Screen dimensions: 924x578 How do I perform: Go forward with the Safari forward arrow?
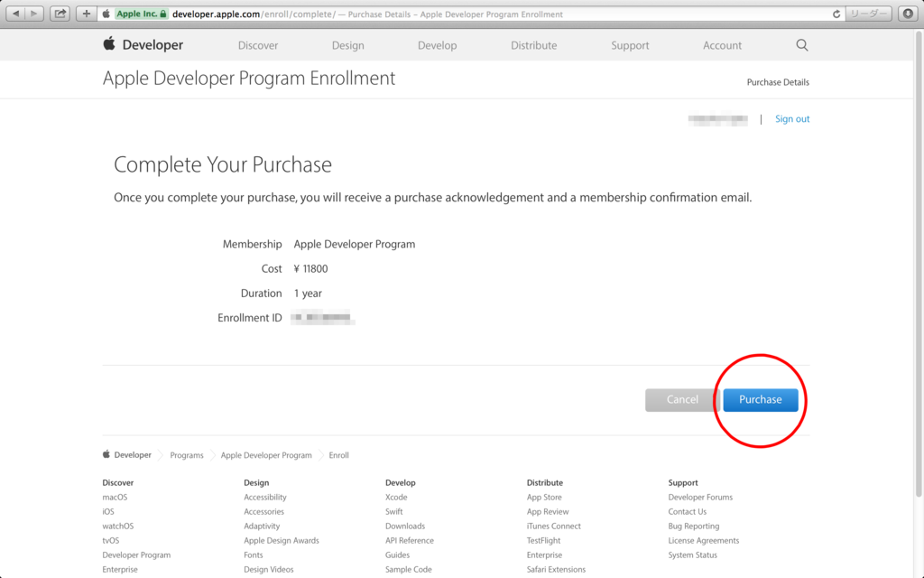[34, 14]
